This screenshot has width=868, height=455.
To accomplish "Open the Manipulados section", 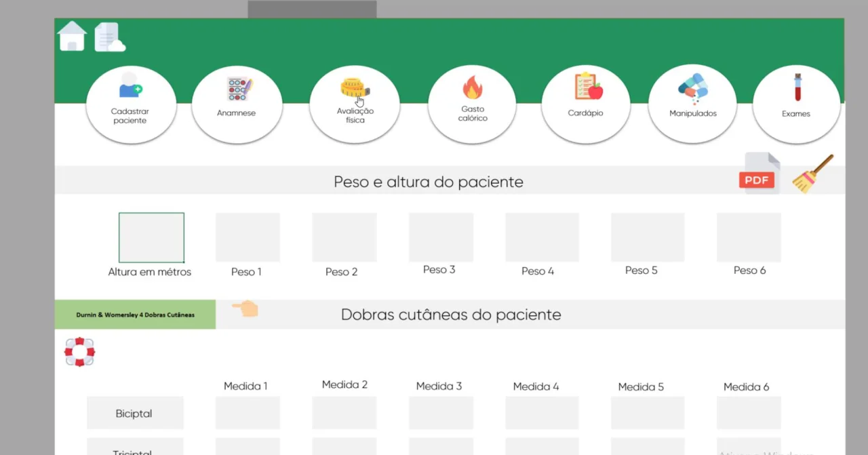I will pyautogui.click(x=692, y=104).
